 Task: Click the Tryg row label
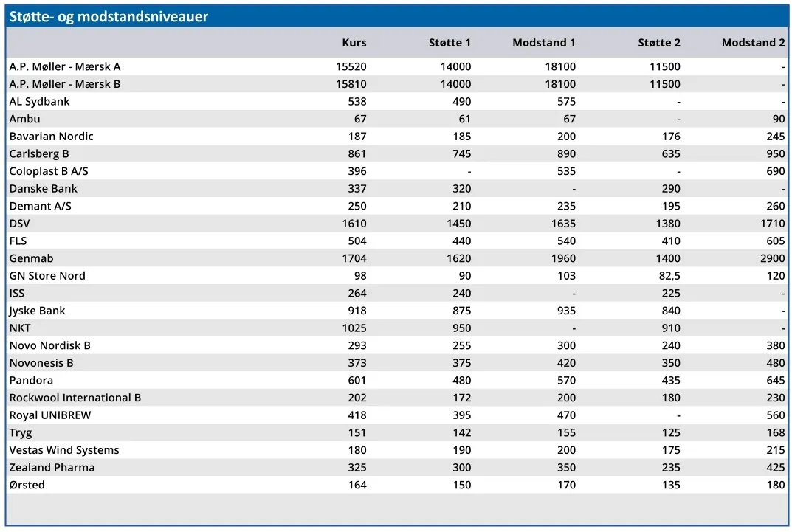[20, 432]
